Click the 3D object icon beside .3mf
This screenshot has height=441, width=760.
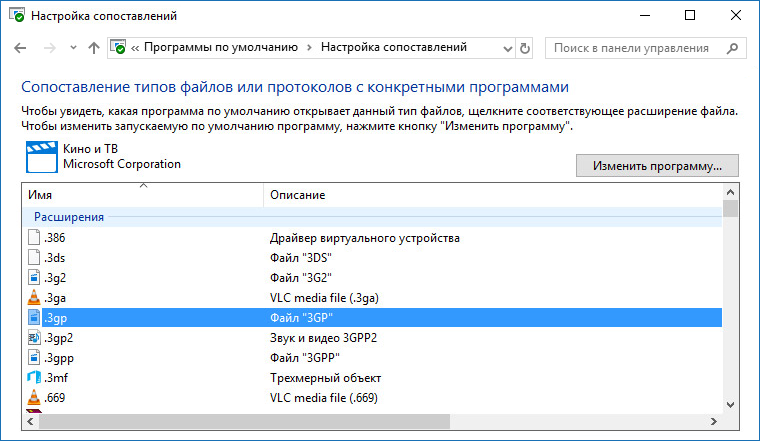[x=33, y=378]
